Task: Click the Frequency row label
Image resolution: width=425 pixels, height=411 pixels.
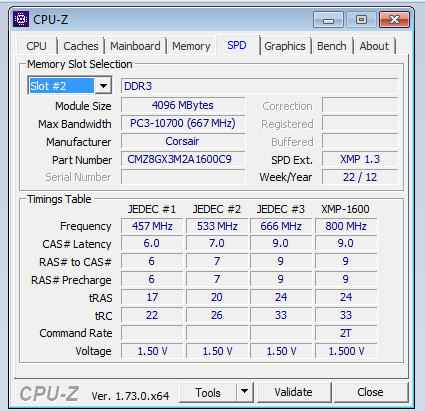Action: pyautogui.click(x=86, y=226)
